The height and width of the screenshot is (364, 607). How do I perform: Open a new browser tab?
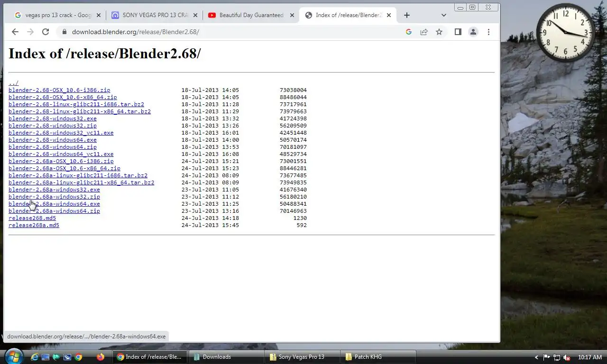point(406,15)
